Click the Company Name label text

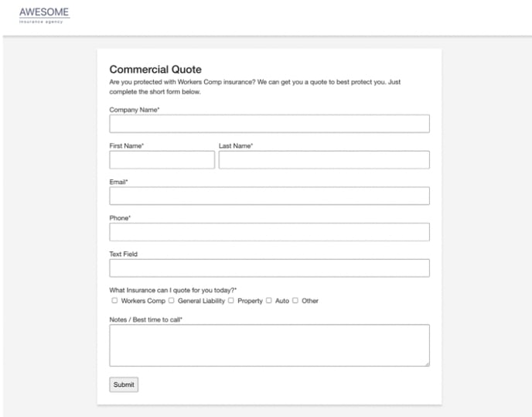pos(134,110)
